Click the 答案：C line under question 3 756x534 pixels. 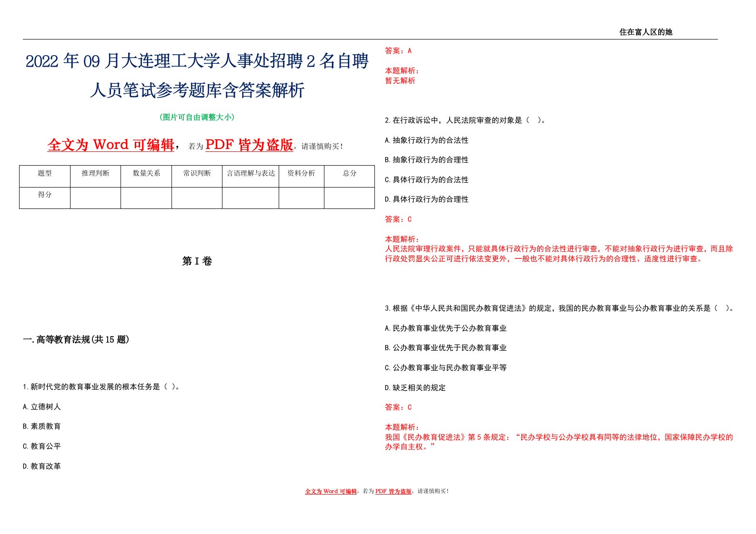(x=398, y=407)
